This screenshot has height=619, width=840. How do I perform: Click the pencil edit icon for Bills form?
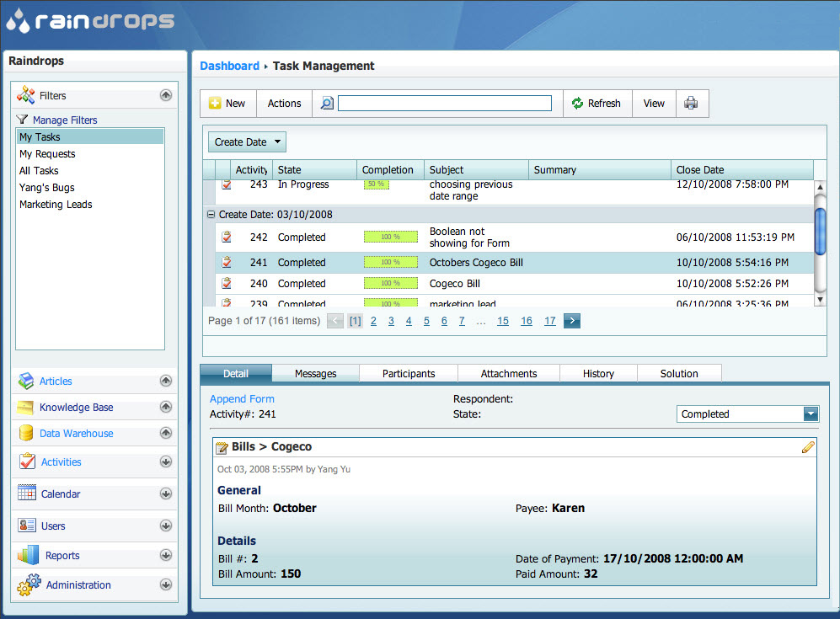(x=808, y=448)
